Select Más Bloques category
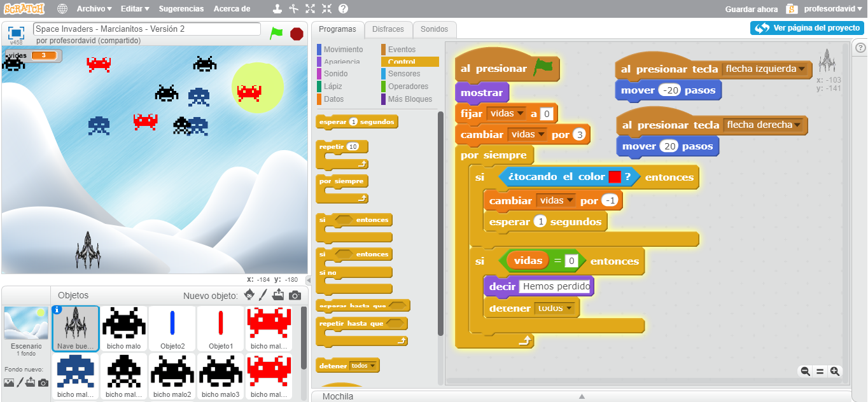 (x=410, y=99)
